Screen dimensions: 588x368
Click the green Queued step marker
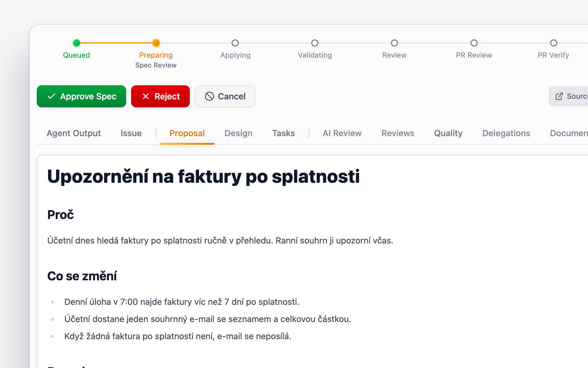77,43
